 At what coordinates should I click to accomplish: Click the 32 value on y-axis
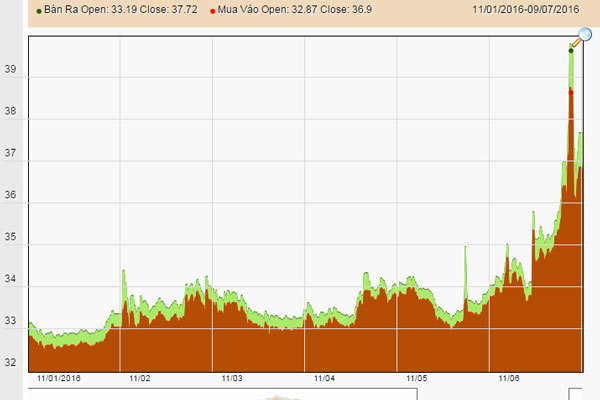point(13,363)
